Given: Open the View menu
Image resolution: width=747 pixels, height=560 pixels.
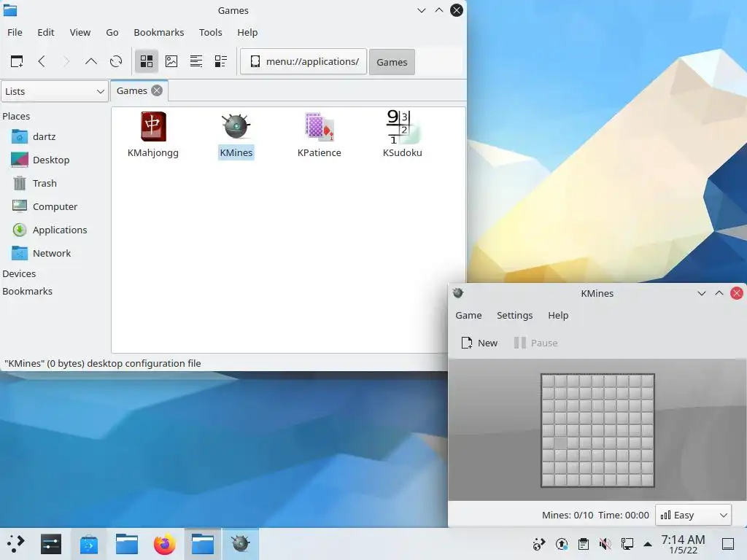Looking at the screenshot, I should [80, 32].
